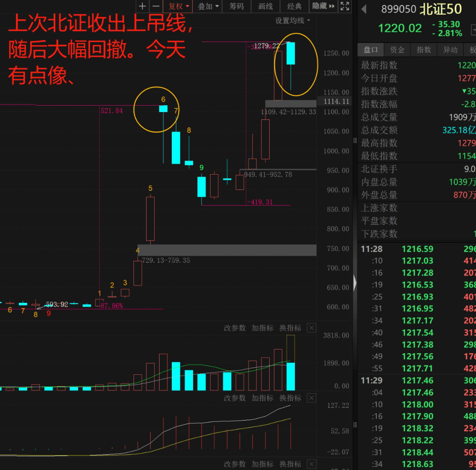Collapse the right quote panel arrow

click(355, 283)
